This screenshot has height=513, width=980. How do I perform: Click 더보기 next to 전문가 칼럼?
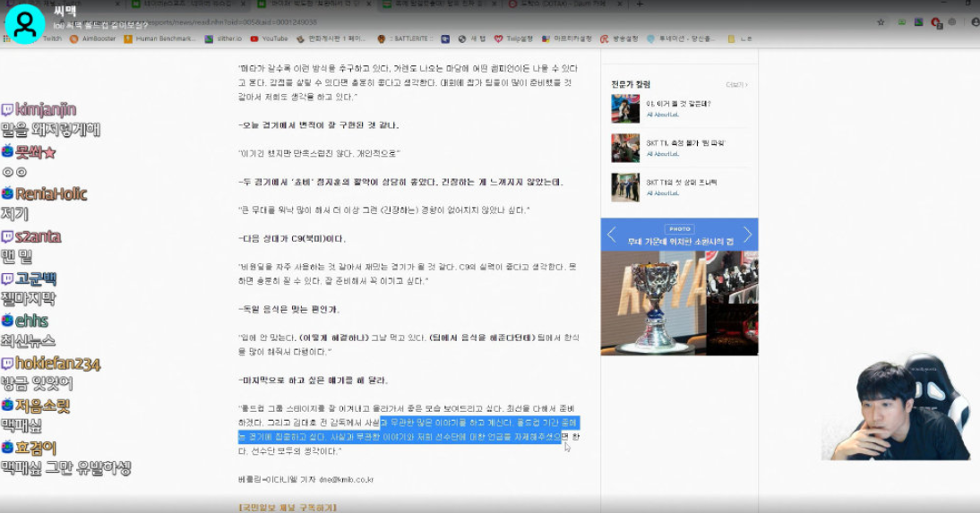736,85
